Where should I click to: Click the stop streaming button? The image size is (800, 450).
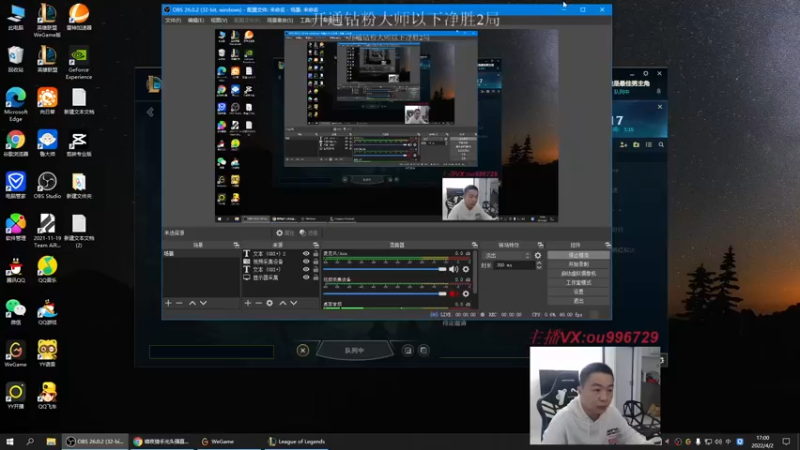pos(578,255)
